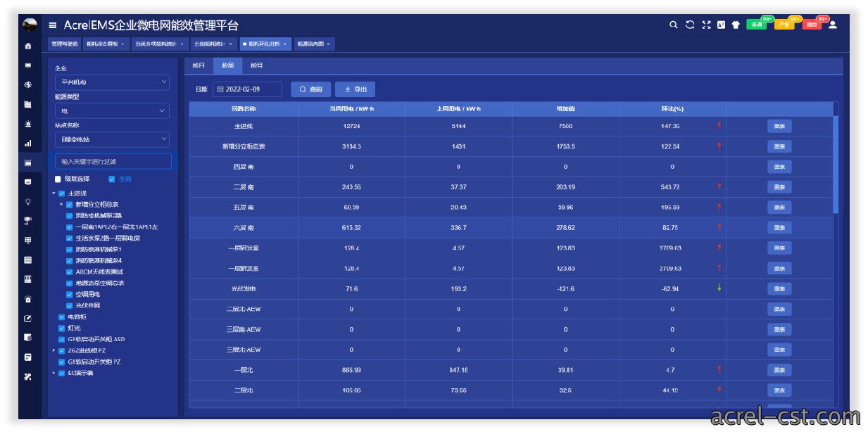The image size is (868, 434).
Task: Open the 能源类型 dropdown showing 电
Action: [x=113, y=110]
